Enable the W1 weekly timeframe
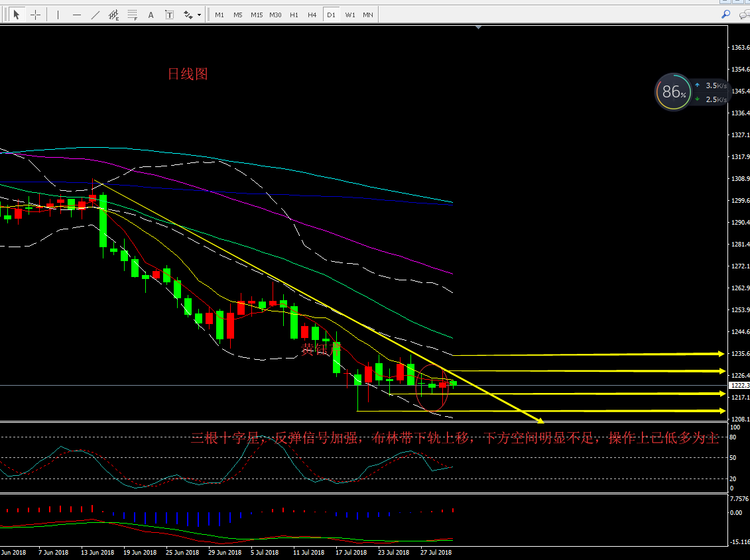Screen dimensions: 750x560 (349, 15)
